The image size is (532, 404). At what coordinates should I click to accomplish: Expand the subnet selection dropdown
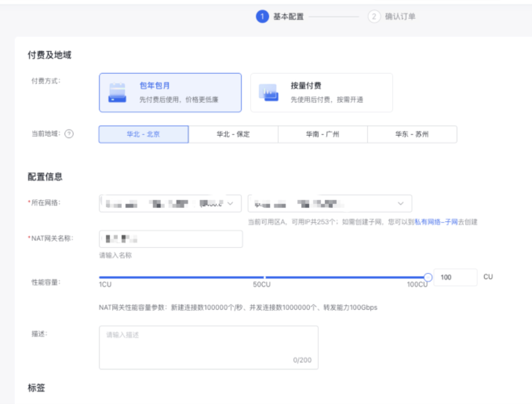[330, 204]
